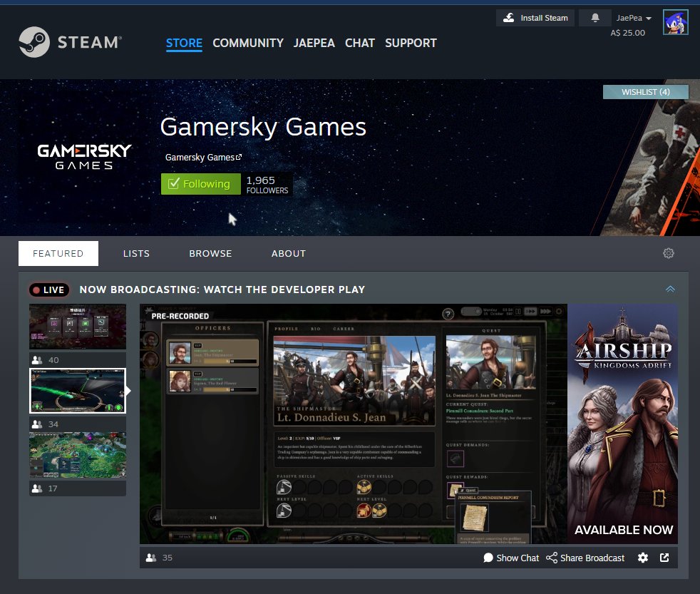
Task: Pop out the broadcast in new window
Action: tap(664, 558)
